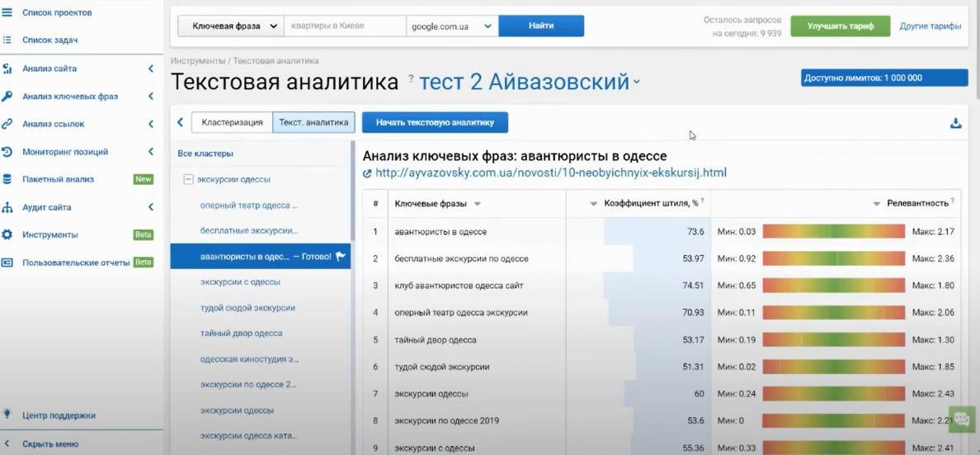The width and height of the screenshot is (980, 455).
Task: Open the google.com.ua search engine dropdown
Action: coord(452,26)
